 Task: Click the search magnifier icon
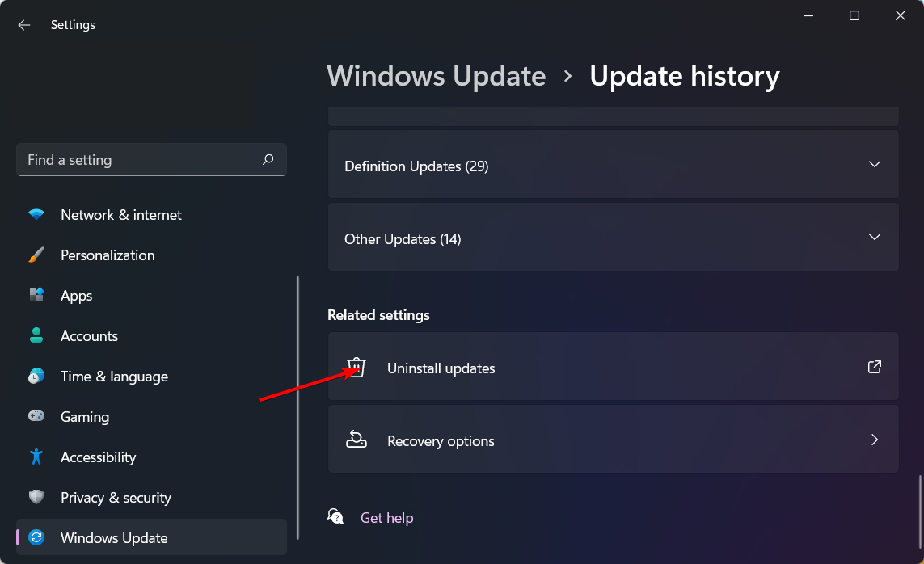(268, 160)
